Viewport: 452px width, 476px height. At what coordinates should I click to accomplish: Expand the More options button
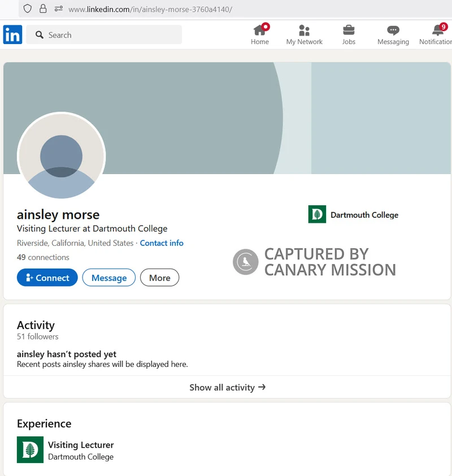point(159,278)
